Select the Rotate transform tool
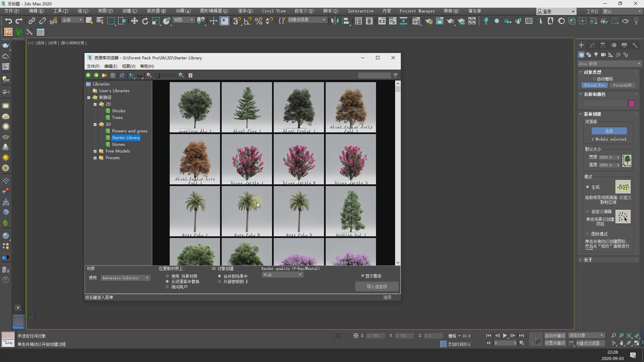This screenshot has width=644, height=362. [x=145, y=21]
